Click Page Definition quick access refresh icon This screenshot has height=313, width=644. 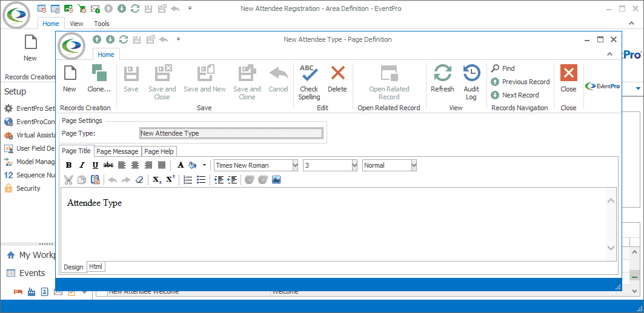point(124,39)
